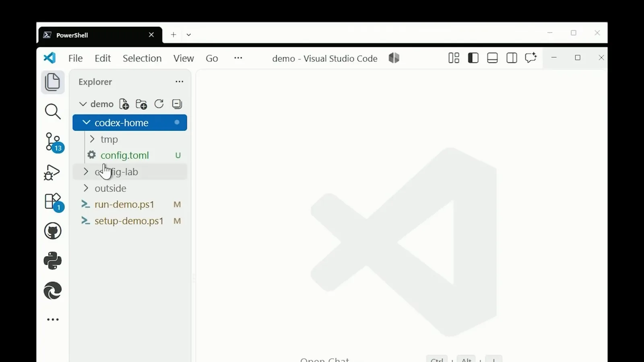Refresh the Explorer file tree
Image resolution: width=644 pixels, height=362 pixels.
click(159, 104)
